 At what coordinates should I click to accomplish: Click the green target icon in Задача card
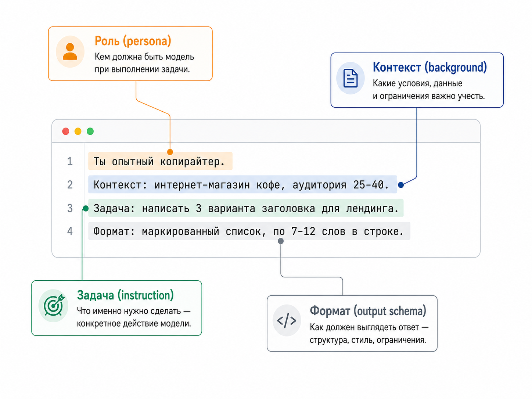point(54,305)
